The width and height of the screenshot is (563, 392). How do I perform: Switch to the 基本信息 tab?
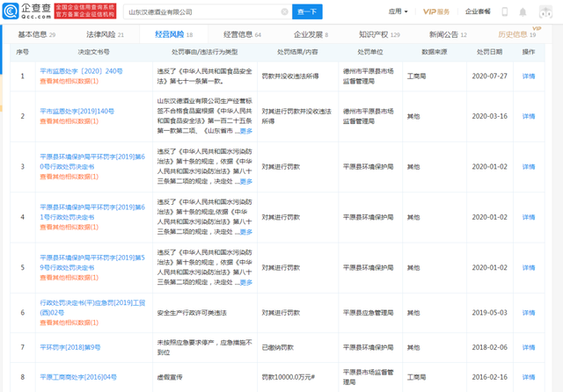point(37,34)
